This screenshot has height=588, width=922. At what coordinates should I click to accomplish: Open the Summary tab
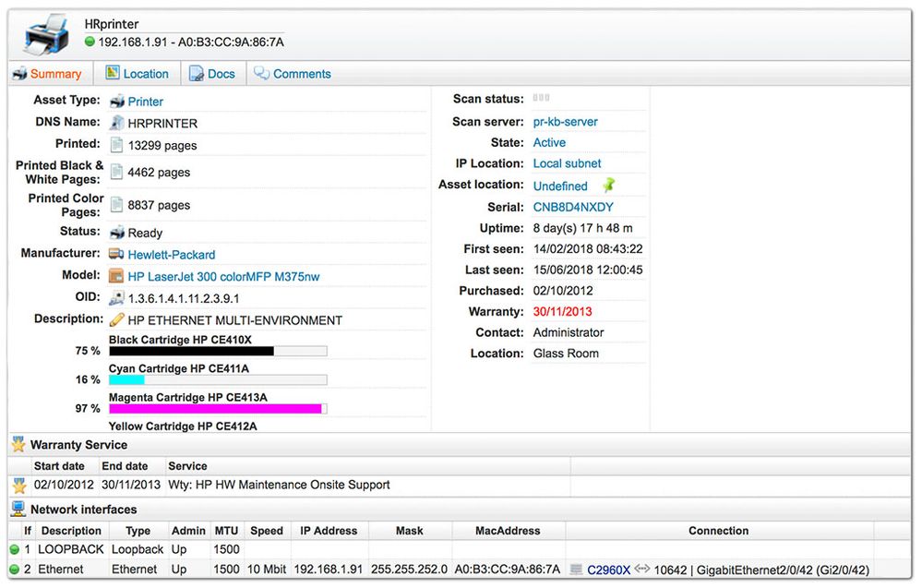pyautogui.click(x=48, y=74)
